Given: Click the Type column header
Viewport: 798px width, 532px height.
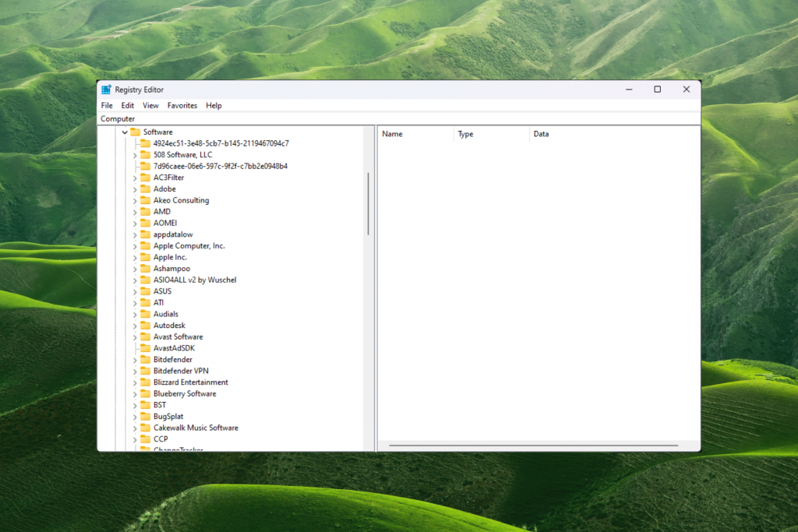Looking at the screenshot, I should coord(492,134).
